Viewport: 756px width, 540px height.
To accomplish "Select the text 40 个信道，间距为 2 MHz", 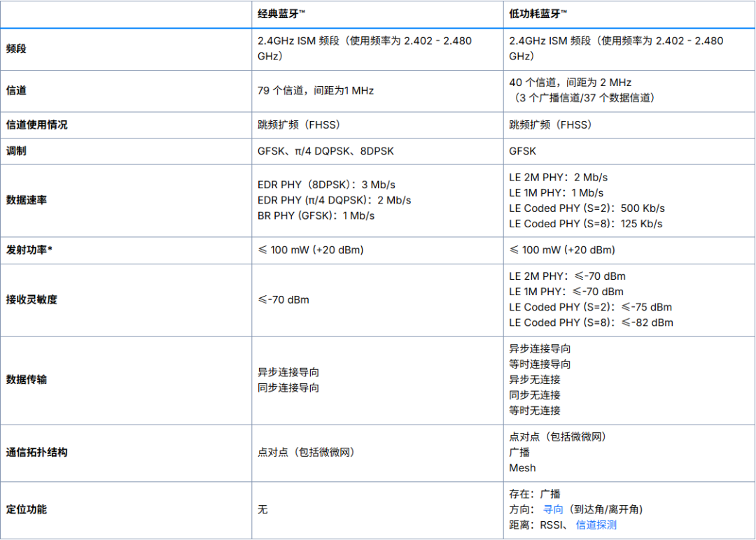I will click(x=570, y=83).
